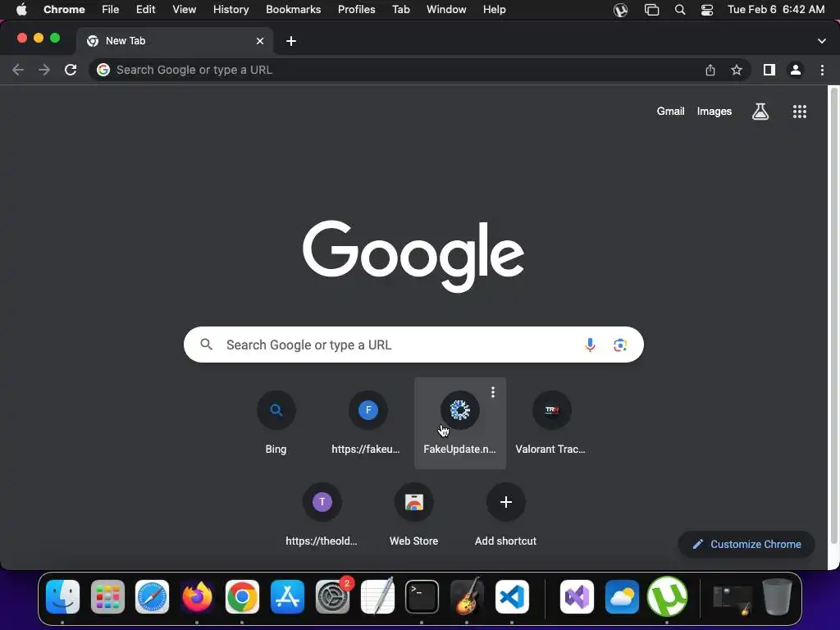Launch Visual Studio Code from the Dock

(x=512, y=597)
